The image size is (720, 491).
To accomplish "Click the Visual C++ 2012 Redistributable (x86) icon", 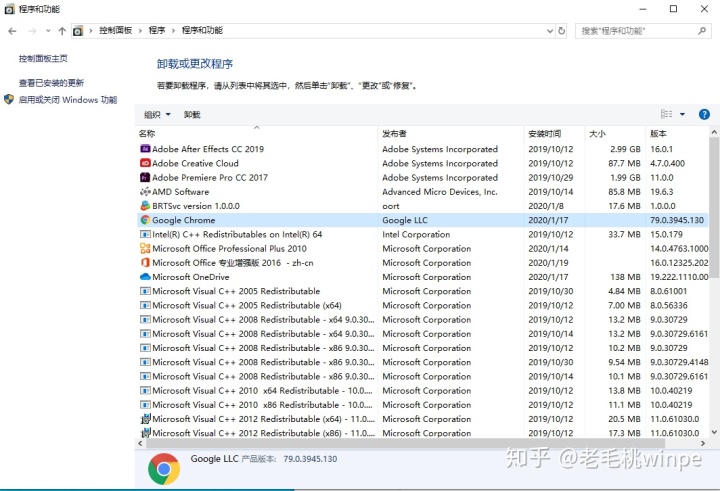I will point(146,433).
